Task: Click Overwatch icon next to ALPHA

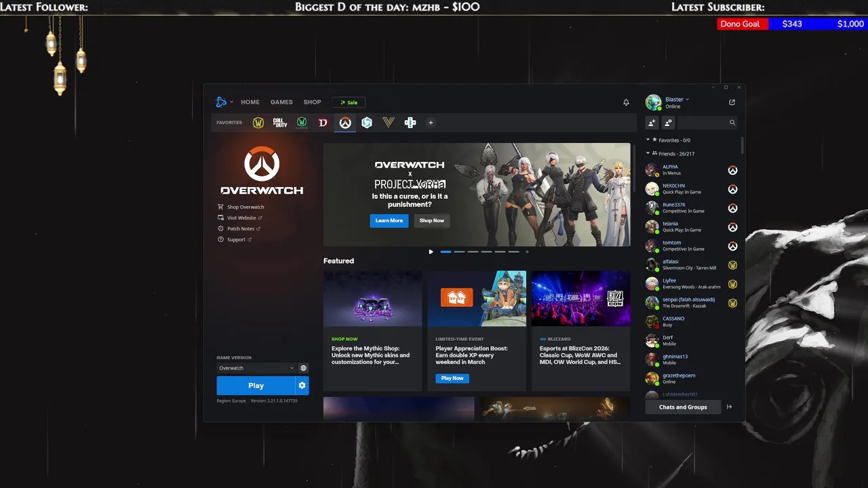Action: coord(732,170)
